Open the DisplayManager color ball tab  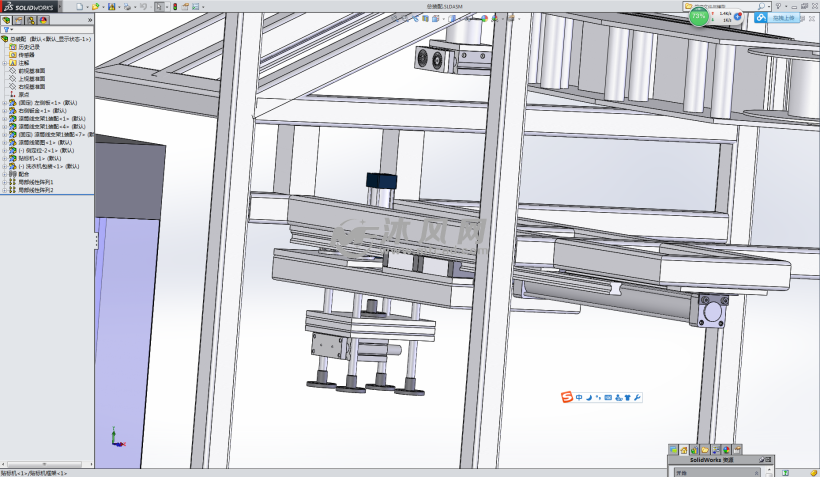[x=44, y=20]
